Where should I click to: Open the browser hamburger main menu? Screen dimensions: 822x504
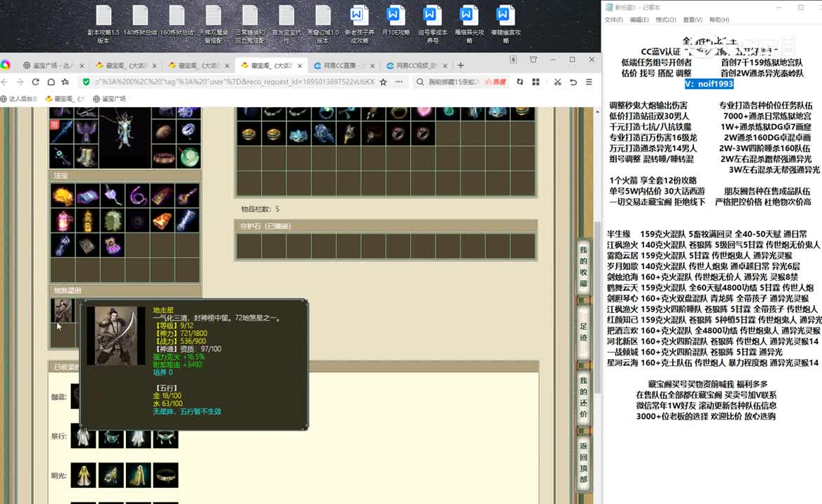590,82
